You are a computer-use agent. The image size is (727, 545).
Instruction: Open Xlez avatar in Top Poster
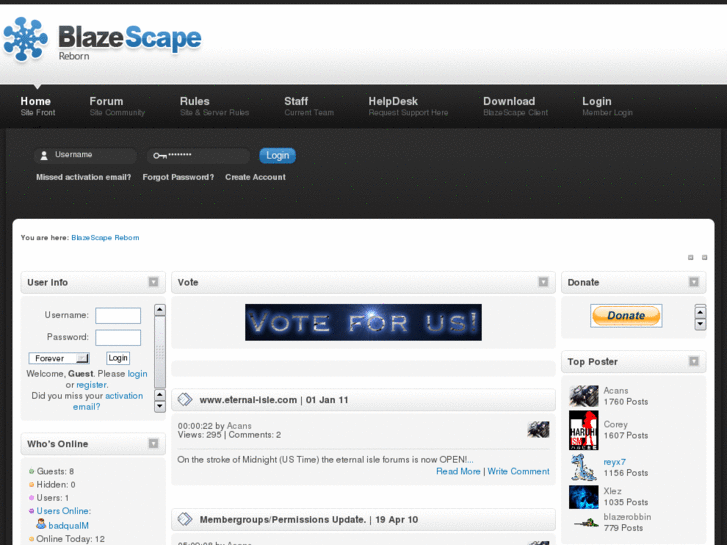coord(583,497)
